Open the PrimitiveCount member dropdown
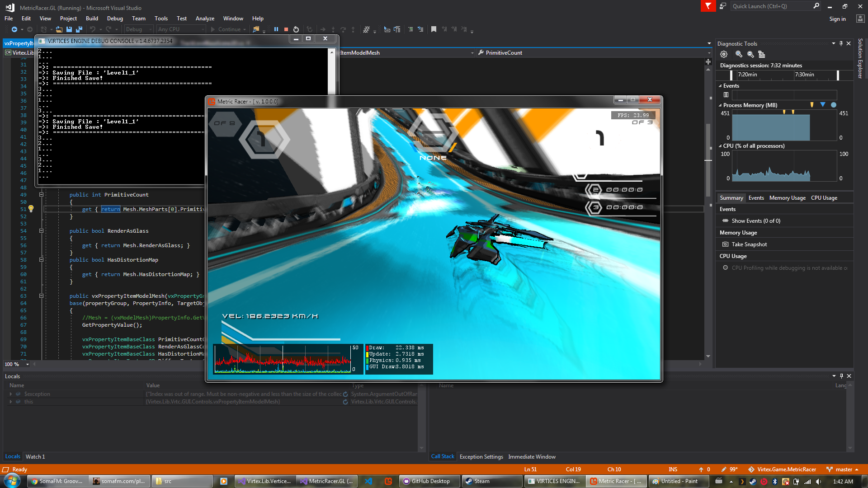This screenshot has width=868, height=488. click(x=708, y=53)
